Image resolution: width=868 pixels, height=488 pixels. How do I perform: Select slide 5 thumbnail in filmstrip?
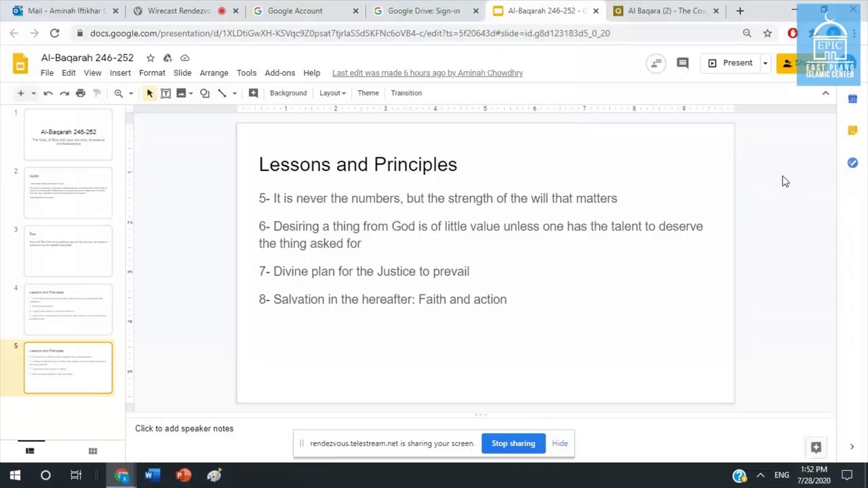point(68,368)
